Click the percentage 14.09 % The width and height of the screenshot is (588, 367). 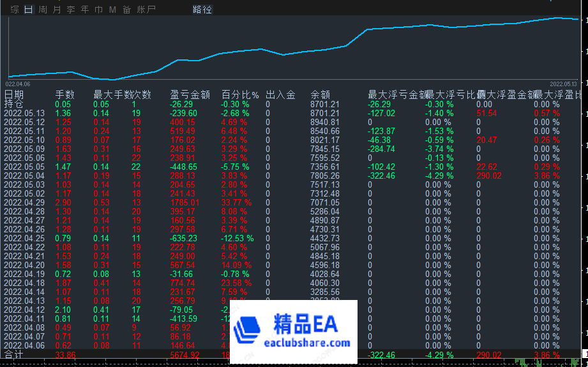click(236, 266)
